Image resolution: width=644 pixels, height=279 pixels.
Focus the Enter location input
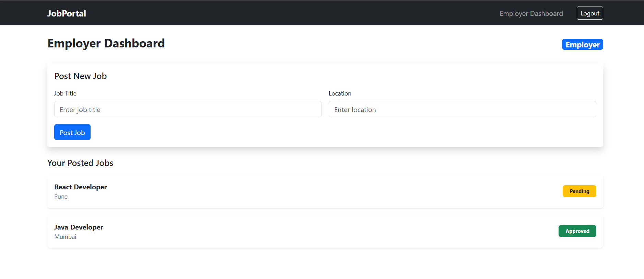462,109
